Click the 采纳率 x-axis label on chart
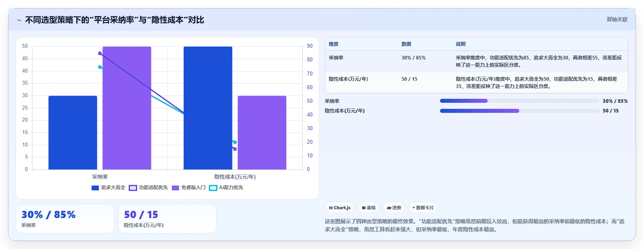 pos(100,177)
